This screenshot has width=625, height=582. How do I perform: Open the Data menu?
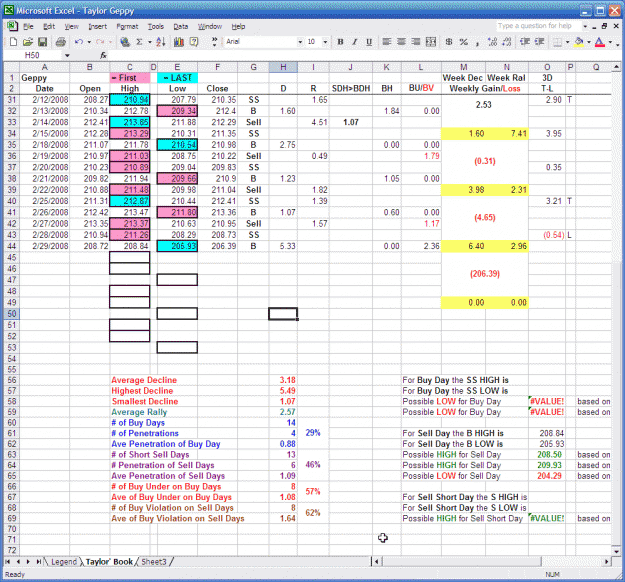[x=181, y=27]
